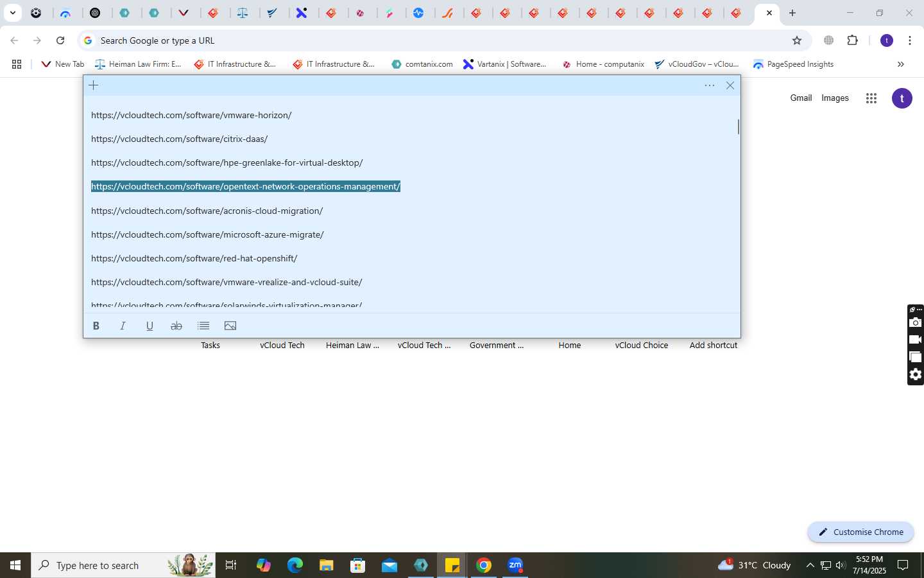
Task: Open the Heiman Law Firm bookmark
Action: [x=139, y=64]
